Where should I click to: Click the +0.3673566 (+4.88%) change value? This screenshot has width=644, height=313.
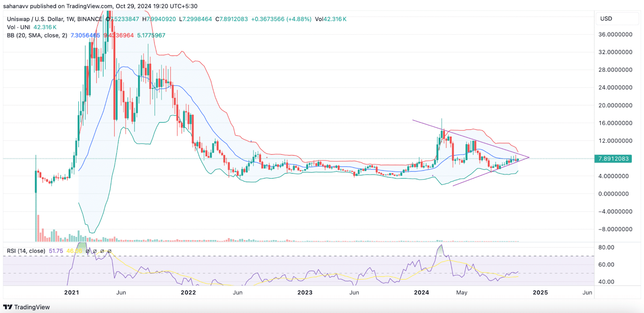click(281, 19)
